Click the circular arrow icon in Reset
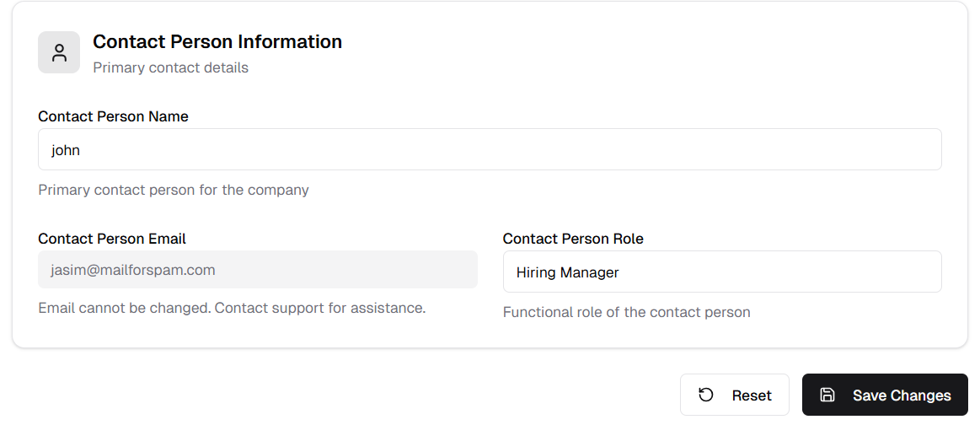The width and height of the screenshot is (980, 425). [706, 395]
